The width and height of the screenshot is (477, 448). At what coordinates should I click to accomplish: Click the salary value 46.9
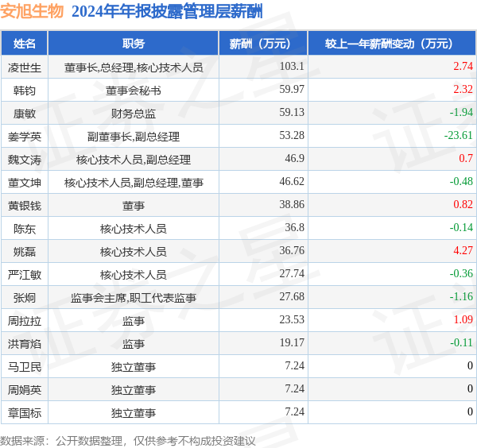click(x=294, y=159)
